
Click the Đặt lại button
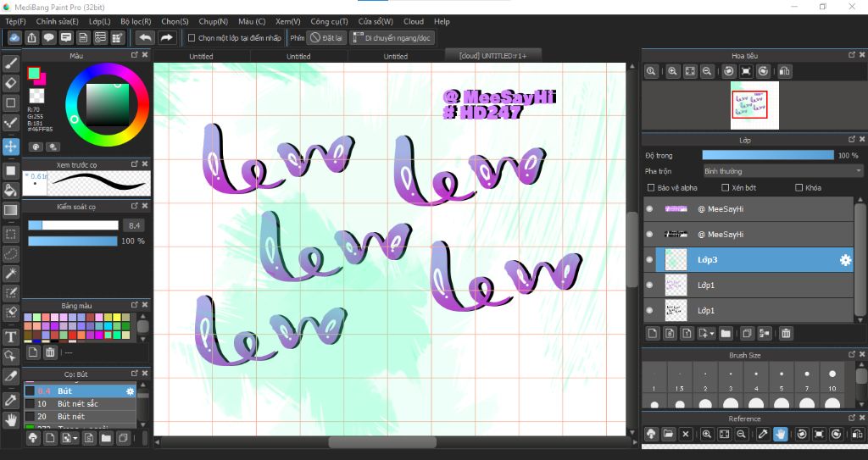point(326,37)
